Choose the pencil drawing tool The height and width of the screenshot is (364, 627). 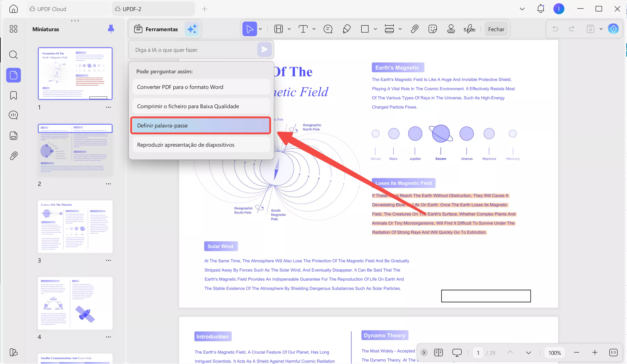(x=347, y=29)
